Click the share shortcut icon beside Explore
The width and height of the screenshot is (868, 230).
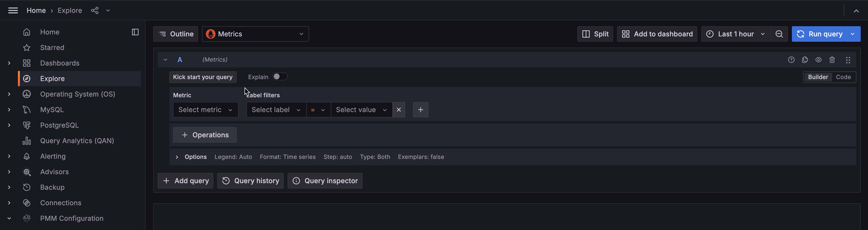pyautogui.click(x=95, y=10)
